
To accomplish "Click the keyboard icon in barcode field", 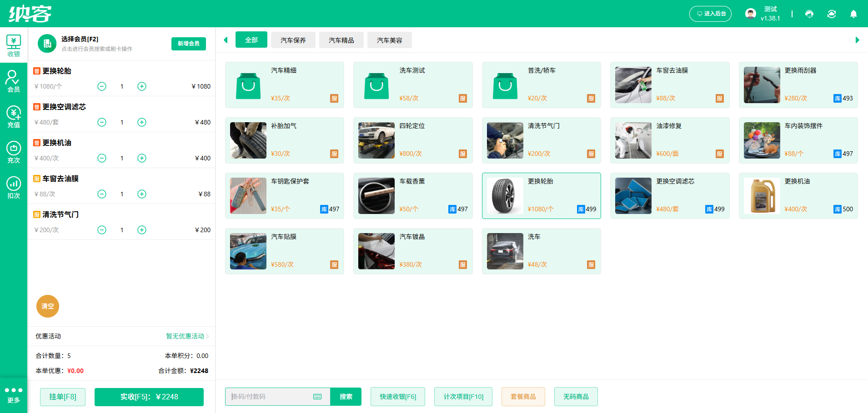I will click(x=317, y=397).
